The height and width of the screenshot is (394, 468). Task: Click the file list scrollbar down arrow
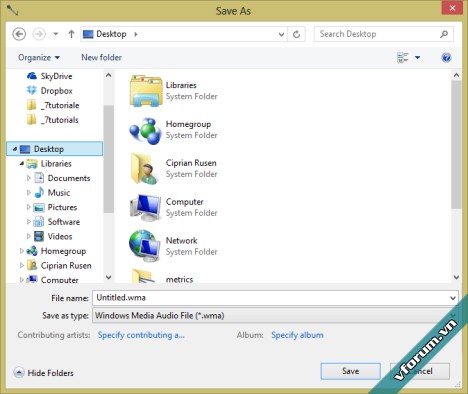pos(456,277)
